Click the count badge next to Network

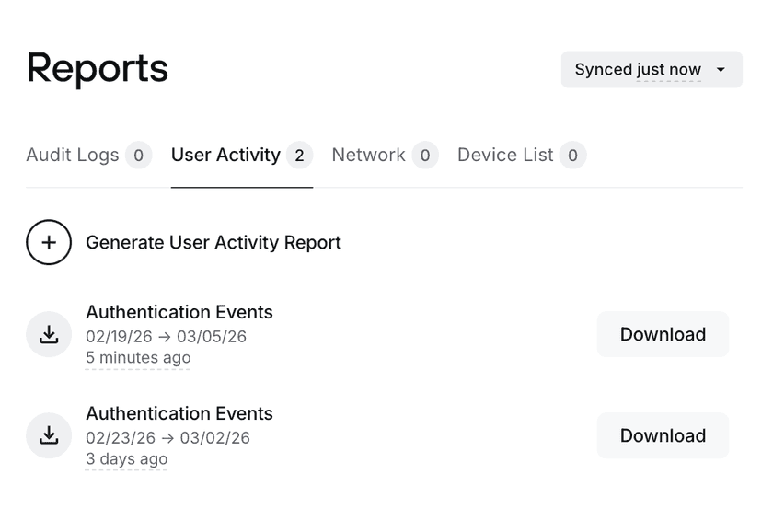tap(424, 156)
